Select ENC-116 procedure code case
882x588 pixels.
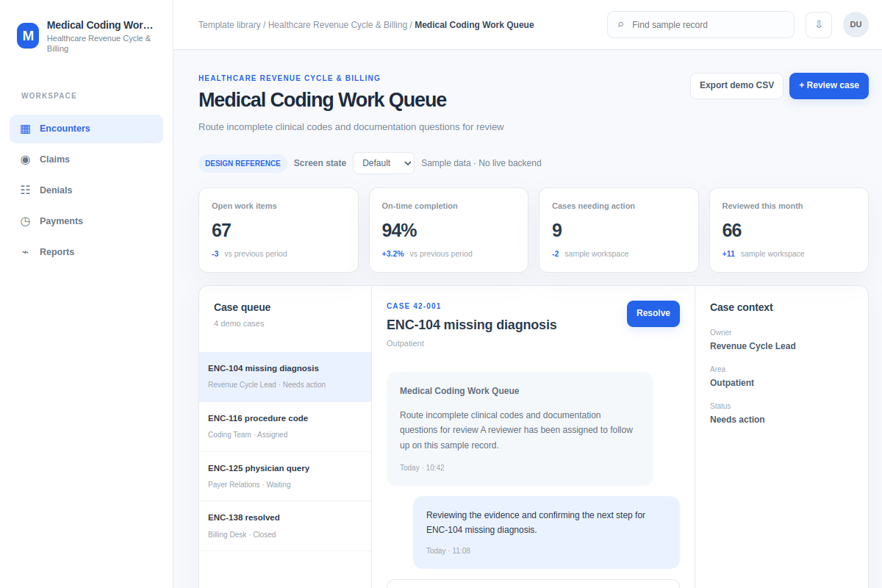[x=285, y=427]
